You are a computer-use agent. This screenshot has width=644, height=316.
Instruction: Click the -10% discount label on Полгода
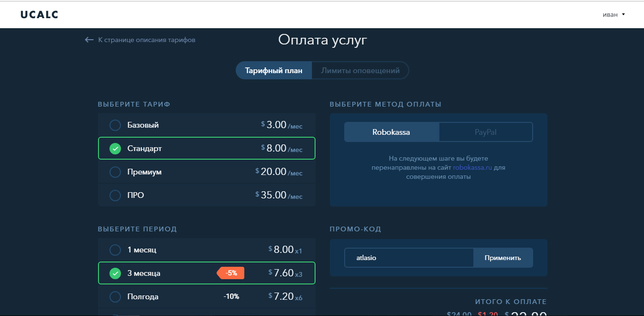coord(231,297)
